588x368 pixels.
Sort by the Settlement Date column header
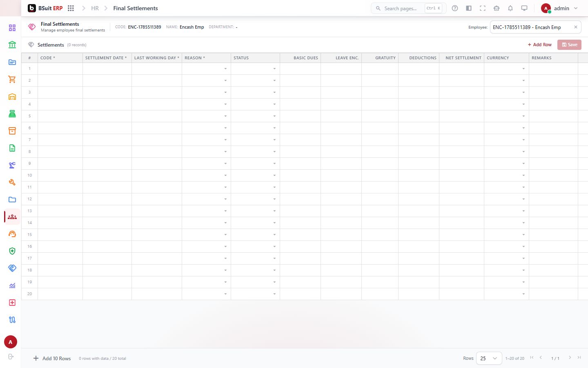pos(107,58)
